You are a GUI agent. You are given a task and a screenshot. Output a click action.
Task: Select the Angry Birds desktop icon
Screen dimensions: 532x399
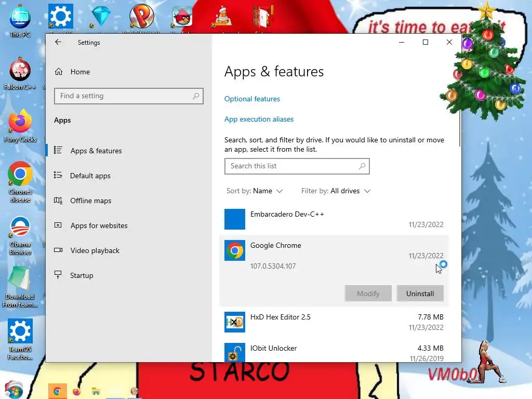point(182,16)
